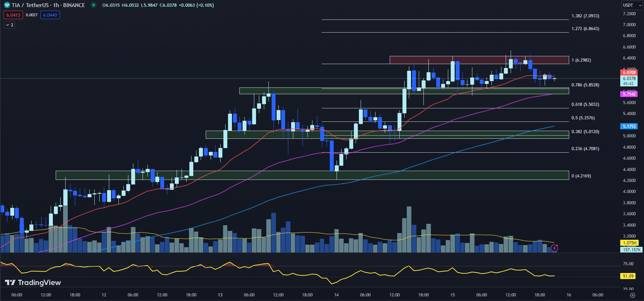Click the close value C6.0378
Image resolution: width=644 pixels, height=301 pixels.
pyautogui.click(x=168, y=5)
